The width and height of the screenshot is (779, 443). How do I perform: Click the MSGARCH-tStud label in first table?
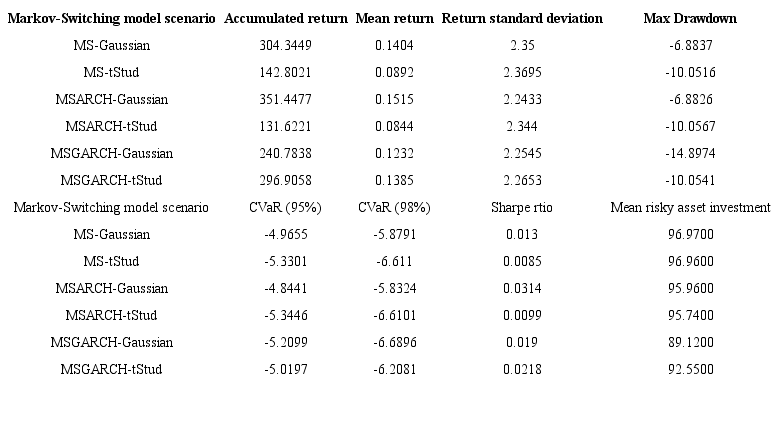(111, 181)
